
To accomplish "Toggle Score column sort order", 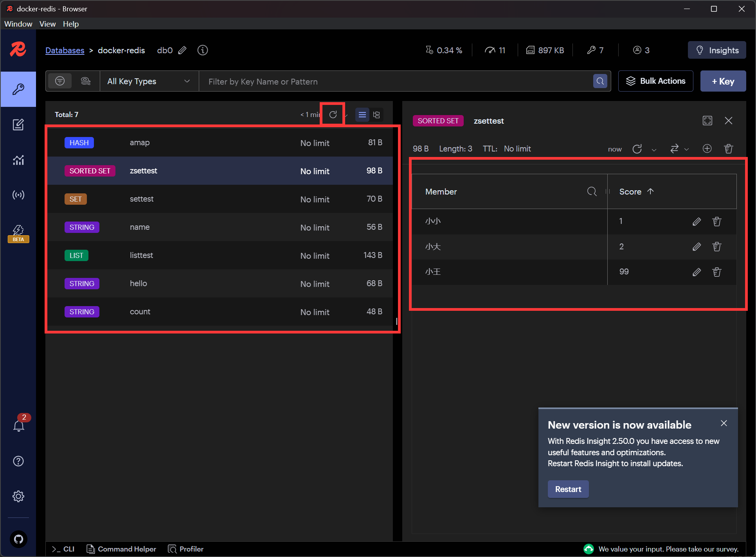I will coord(636,191).
